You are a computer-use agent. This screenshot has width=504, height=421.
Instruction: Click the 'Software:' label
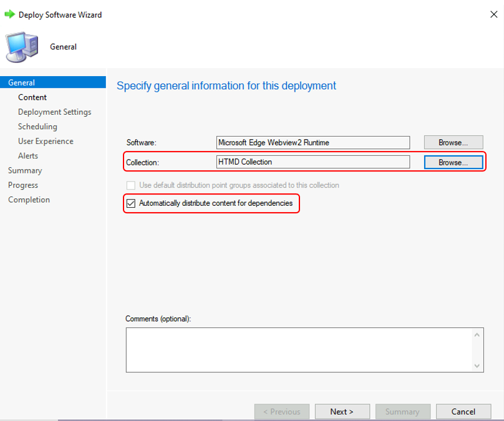(x=142, y=143)
